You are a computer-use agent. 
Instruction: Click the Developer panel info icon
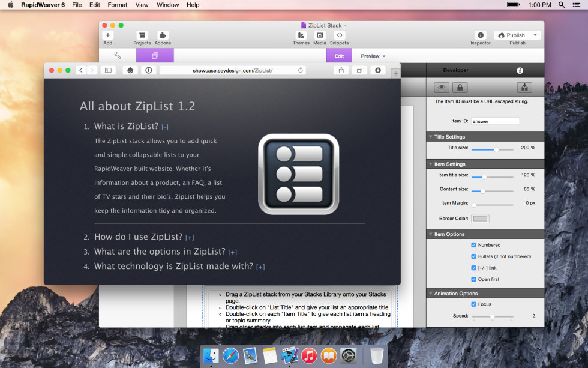tap(520, 70)
